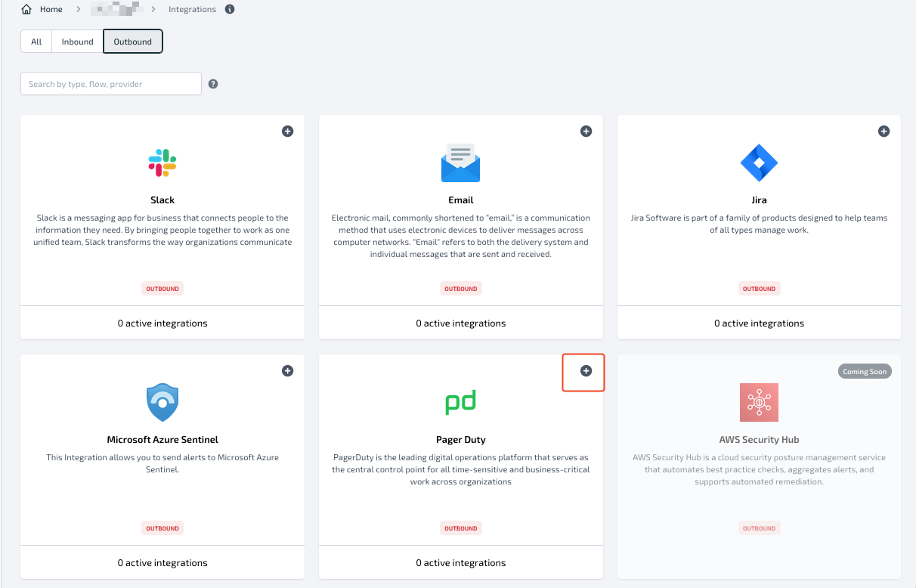Open the search help question icon
Image resolution: width=916 pixels, height=588 pixels.
tap(213, 84)
